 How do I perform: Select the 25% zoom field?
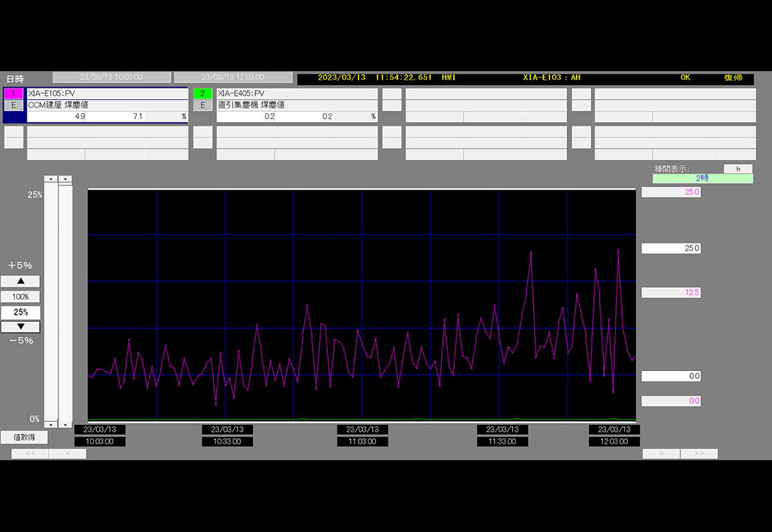[x=20, y=312]
